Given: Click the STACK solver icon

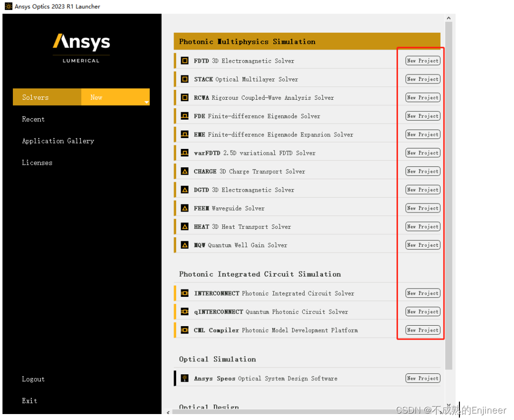Looking at the screenshot, I should pyautogui.click(x=185, y=79).
